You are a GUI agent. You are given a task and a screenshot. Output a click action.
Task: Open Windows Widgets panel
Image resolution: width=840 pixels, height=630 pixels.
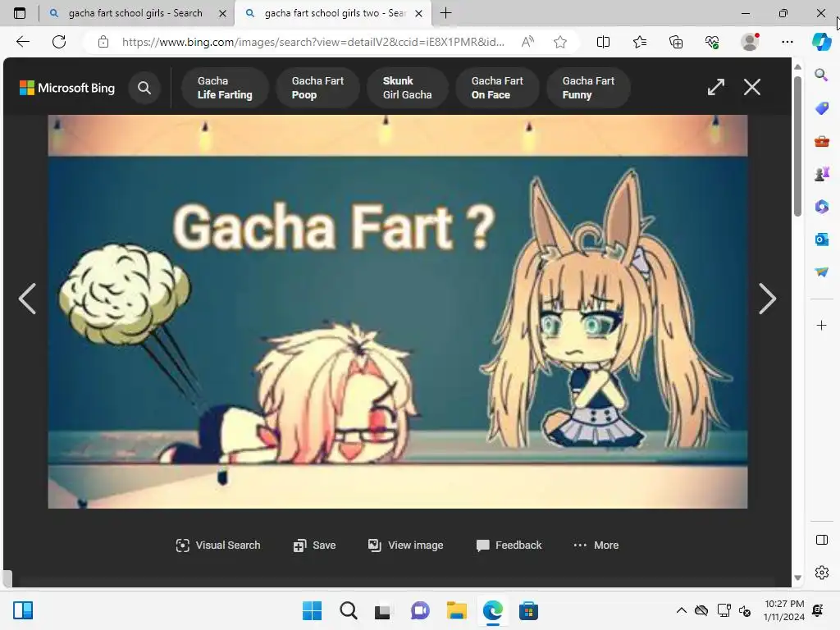pyautogui.click(x=23, y=610)
